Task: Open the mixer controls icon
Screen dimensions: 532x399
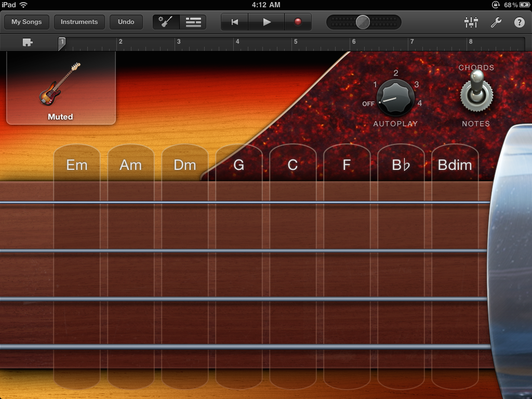Action: tap(471, 22)
